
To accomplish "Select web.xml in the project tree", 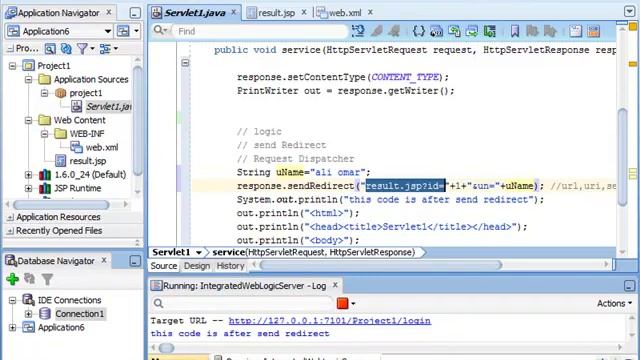I will [102, 147].
